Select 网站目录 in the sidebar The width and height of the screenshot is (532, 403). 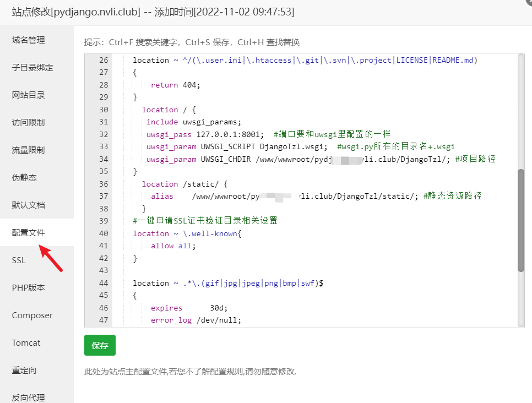29,95
